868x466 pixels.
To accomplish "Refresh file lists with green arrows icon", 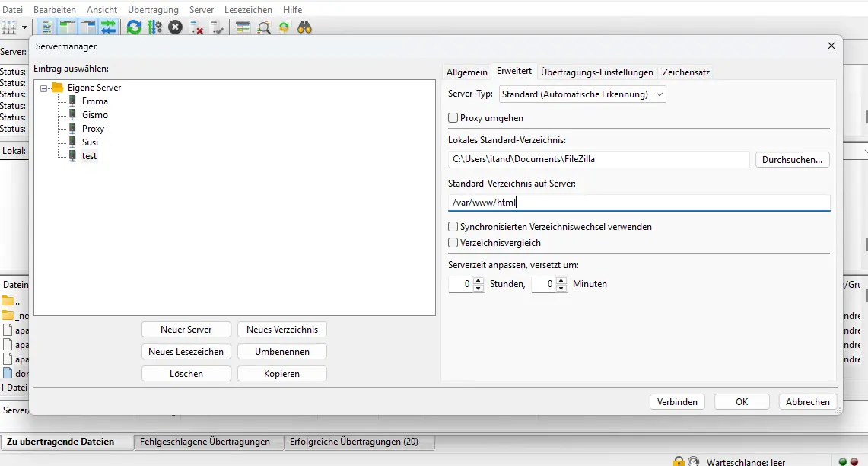I will (x=134, y=27).
